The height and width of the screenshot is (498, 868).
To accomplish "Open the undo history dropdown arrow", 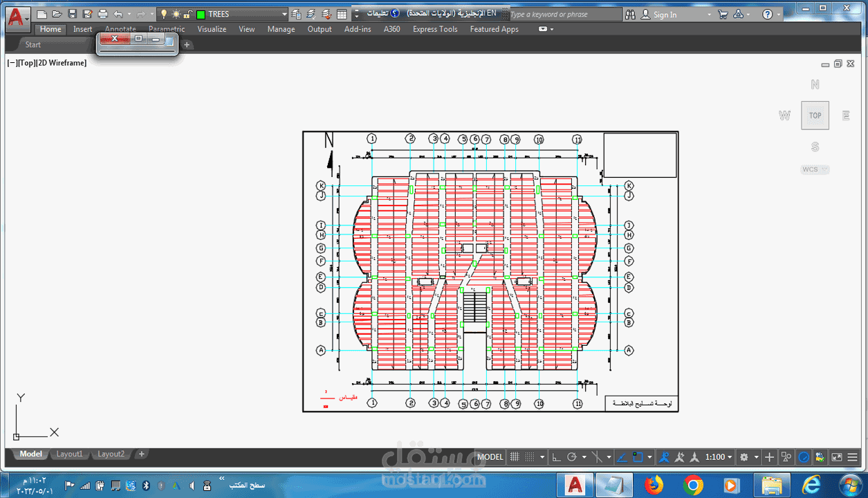I will 129,14.
